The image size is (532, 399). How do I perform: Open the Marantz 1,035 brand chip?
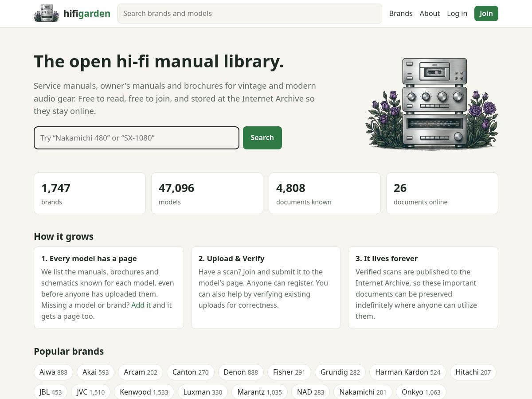[259, 392]
